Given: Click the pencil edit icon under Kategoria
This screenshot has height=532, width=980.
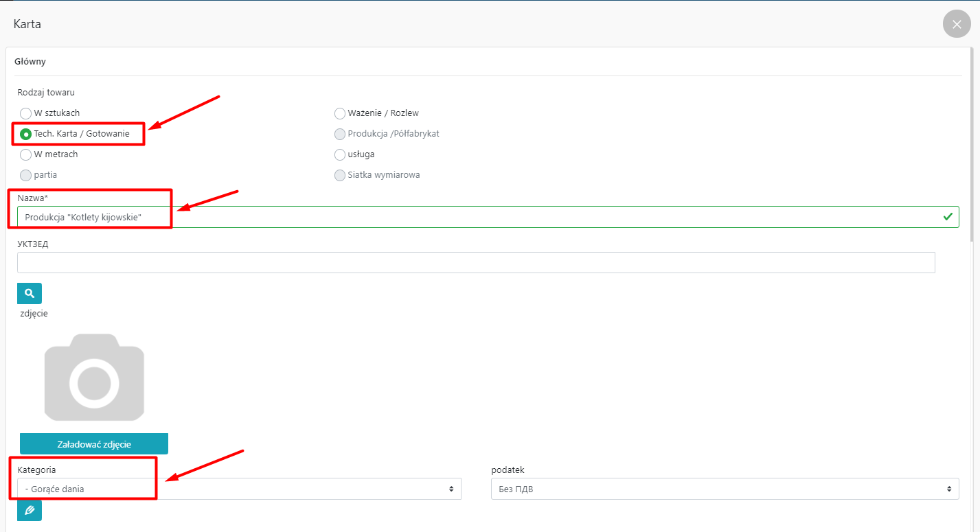Looking at the screenshot, I should point(30,510).
